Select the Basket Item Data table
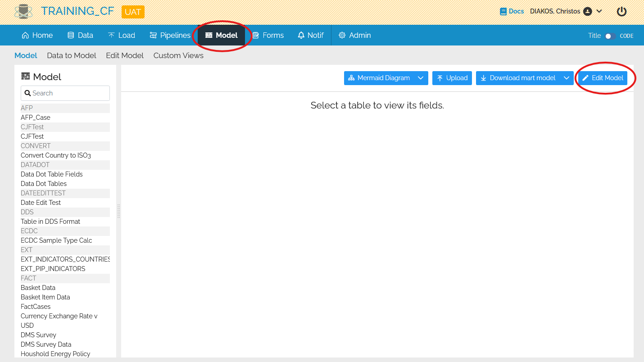 (45, 297)
